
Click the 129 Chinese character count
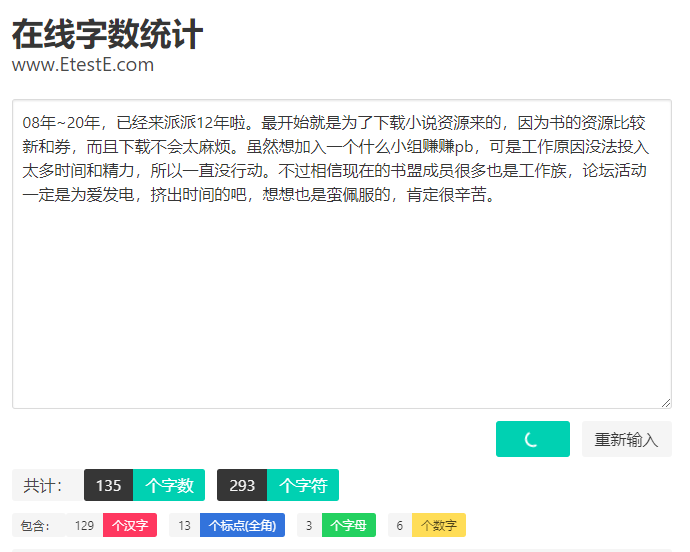pyautogui.click(x=84, y=525)
